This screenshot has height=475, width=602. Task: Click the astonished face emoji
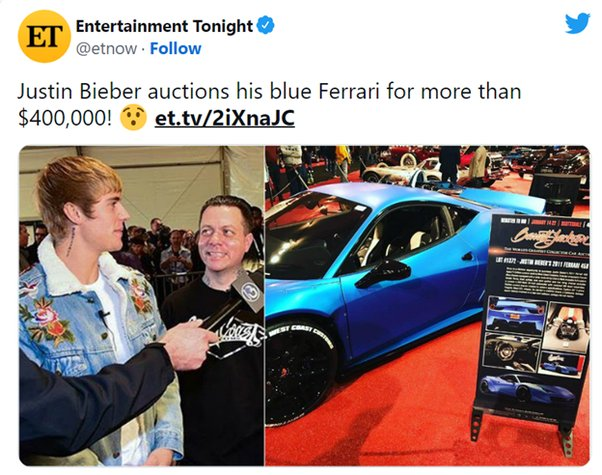[x=133, y=118]
